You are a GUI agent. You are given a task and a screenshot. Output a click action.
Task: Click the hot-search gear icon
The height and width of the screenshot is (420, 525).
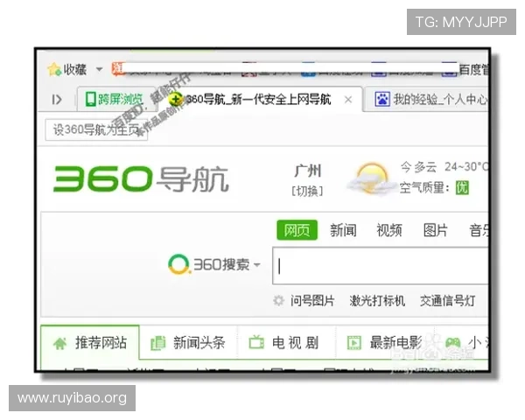click(x=278, y=300)
